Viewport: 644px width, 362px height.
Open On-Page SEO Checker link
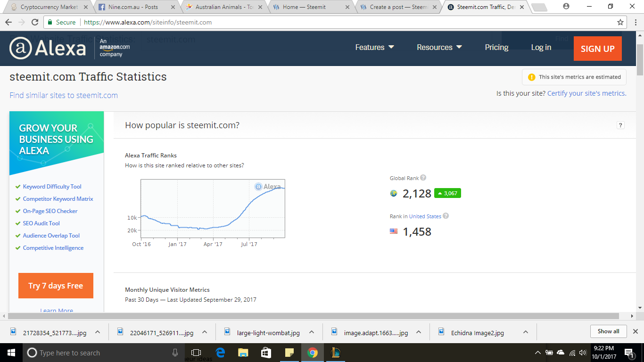tap(50, 211)
